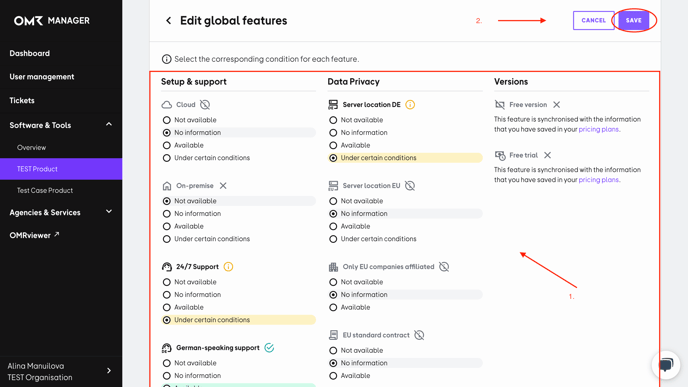This screenshot has width=688, height=387.
Task: Open User management in the sidebar
Action: [x=42, y=77]
